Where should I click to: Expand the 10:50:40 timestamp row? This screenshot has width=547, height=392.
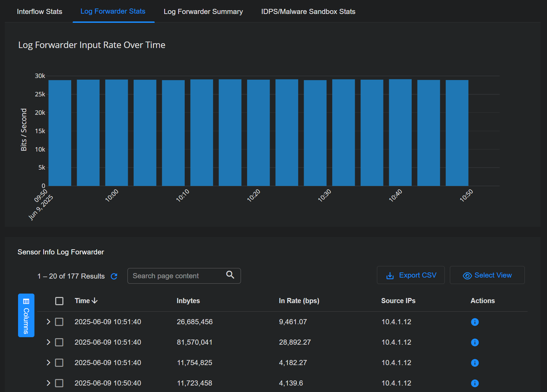click(48, 383)
